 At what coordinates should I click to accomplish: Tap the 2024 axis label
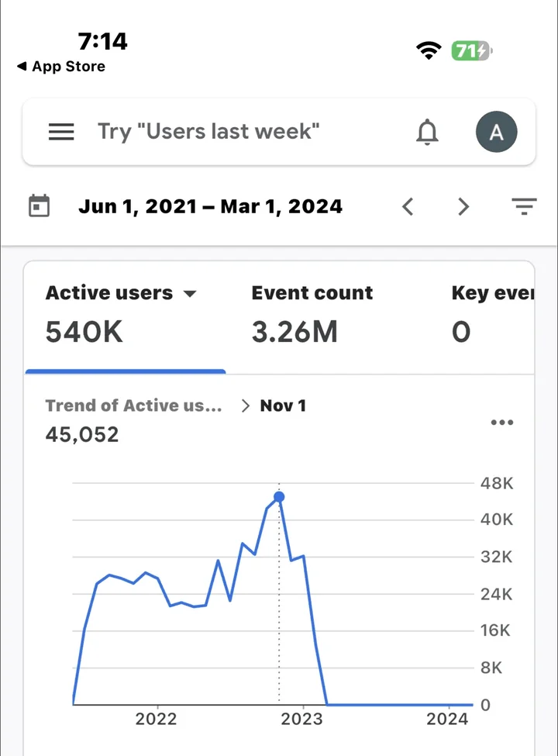click(447, 719)
